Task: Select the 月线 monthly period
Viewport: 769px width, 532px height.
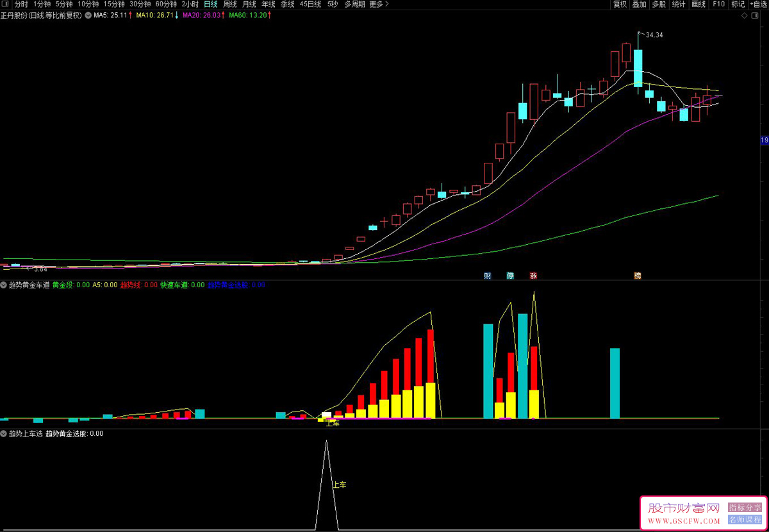Action: click(249, 4)
